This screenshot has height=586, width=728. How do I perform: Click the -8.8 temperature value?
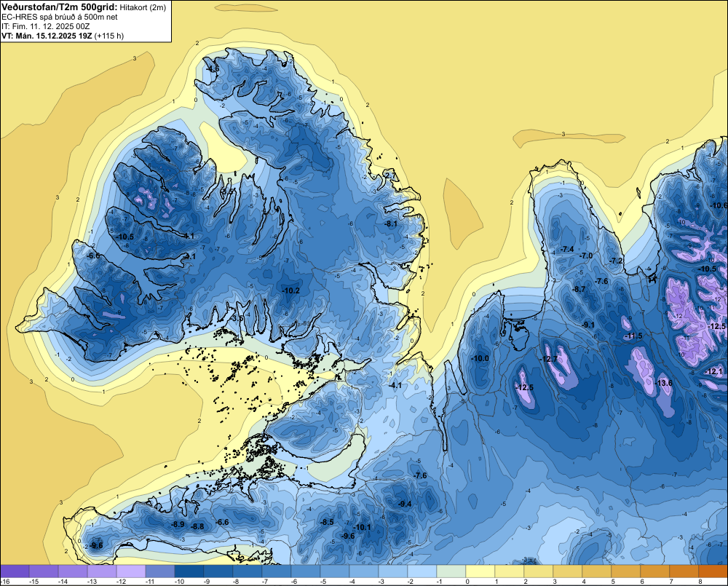(198, 526)
